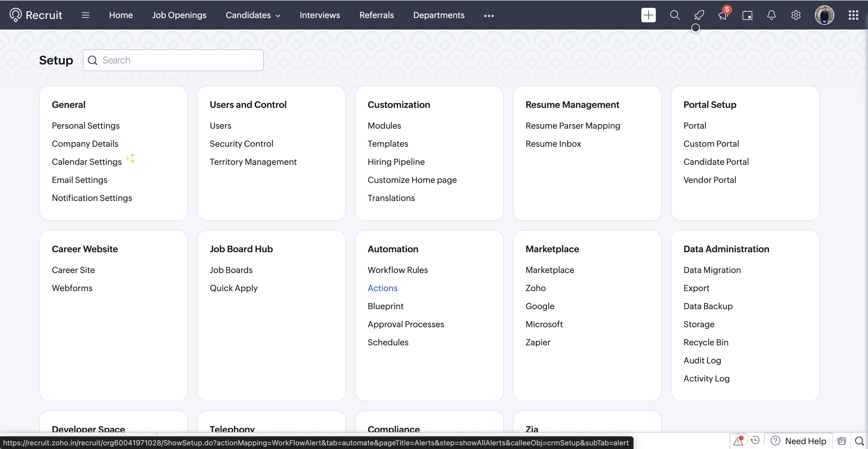Open Resume Parser Mapping settings
The image size is (868, 449).
tap(573, 126)
